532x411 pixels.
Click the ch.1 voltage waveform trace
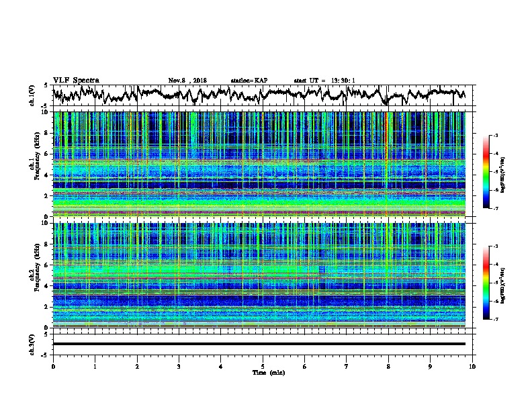259,94
